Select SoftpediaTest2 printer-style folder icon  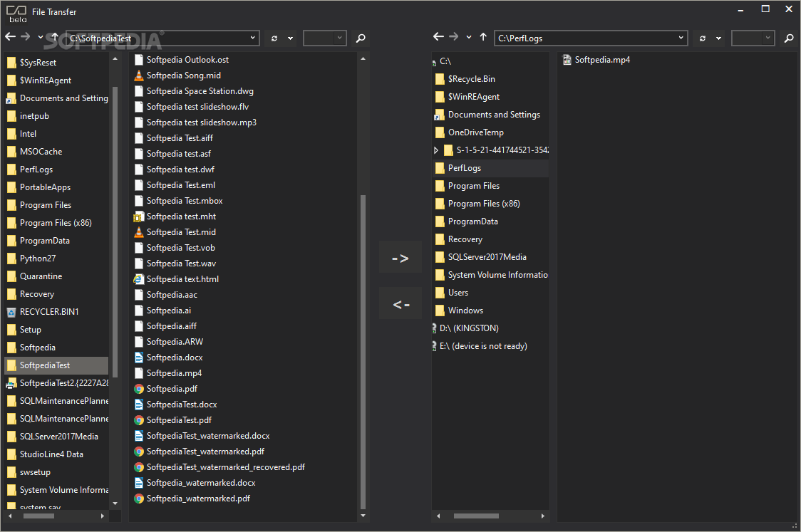(11, 383)
